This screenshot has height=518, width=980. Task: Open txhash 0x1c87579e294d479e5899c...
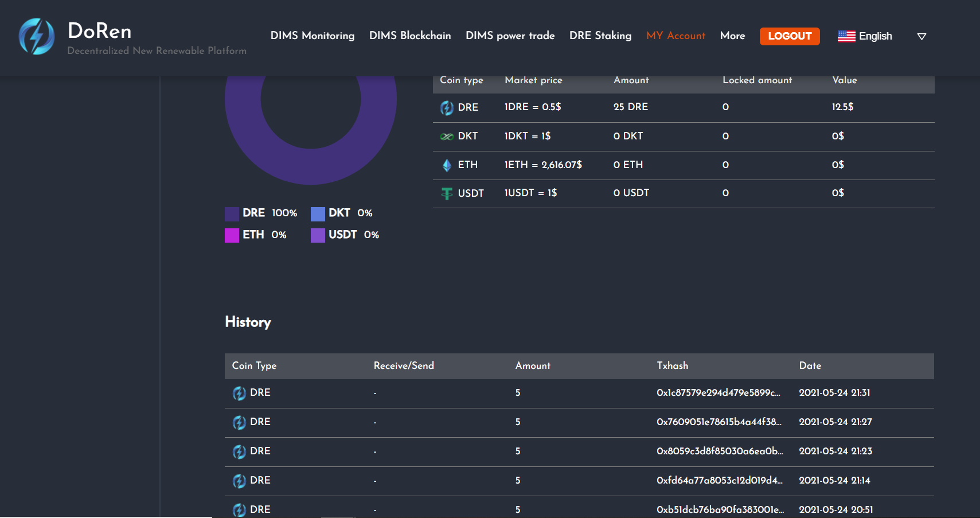(719, 393)
